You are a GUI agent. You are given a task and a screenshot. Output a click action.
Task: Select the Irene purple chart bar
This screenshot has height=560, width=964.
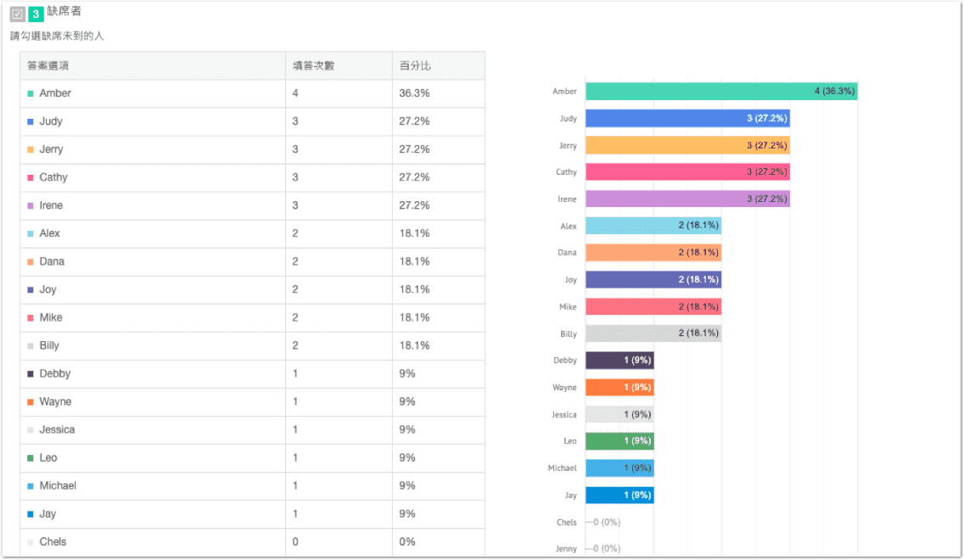point(687,199)
